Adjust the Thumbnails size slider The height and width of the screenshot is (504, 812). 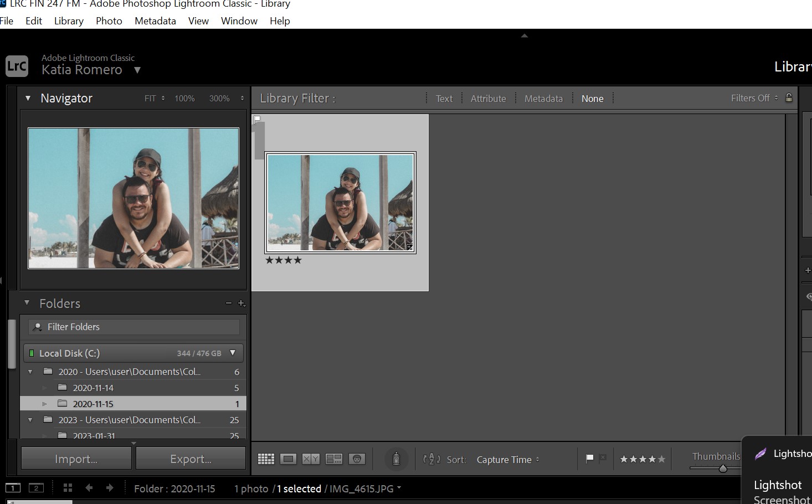pos(722,469)
